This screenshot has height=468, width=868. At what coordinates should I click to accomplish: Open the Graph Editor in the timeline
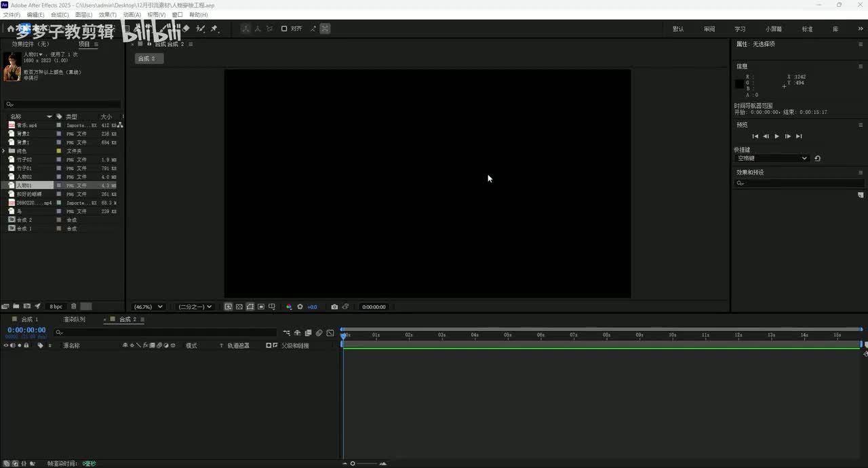pos(330,333)
